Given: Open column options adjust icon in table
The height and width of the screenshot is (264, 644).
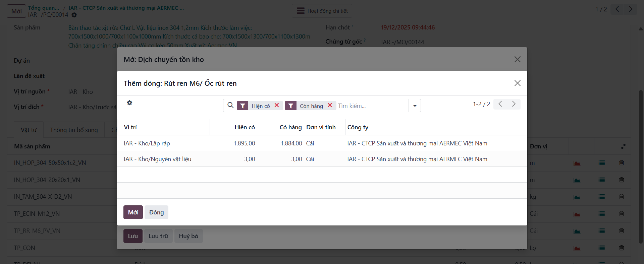Looking at the screenshot, I should [x=623, y=146].
